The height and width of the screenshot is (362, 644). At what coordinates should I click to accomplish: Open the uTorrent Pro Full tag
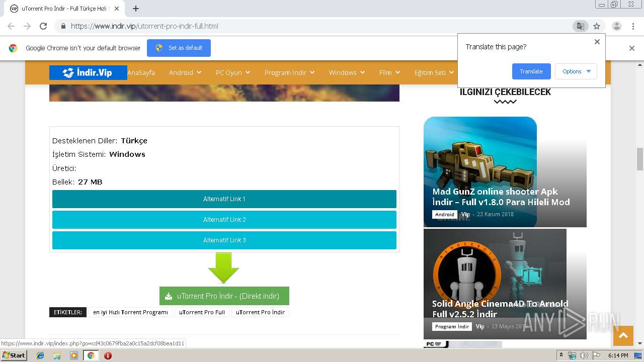tap(202, 312)
